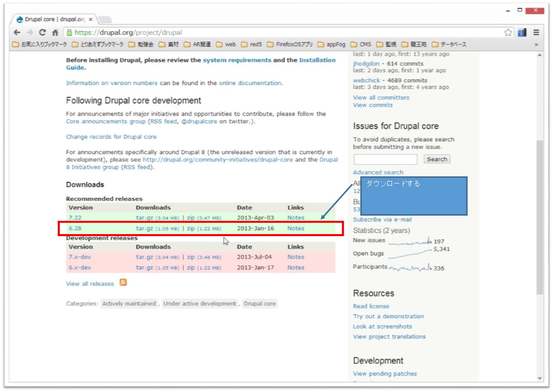The image size is (553, 392).
Task: Select the Actively maintained category tag
Action: [x=129, y=304]
